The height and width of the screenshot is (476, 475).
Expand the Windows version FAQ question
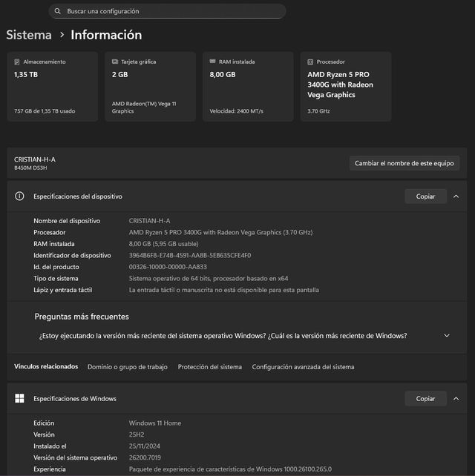pos(447,336)
